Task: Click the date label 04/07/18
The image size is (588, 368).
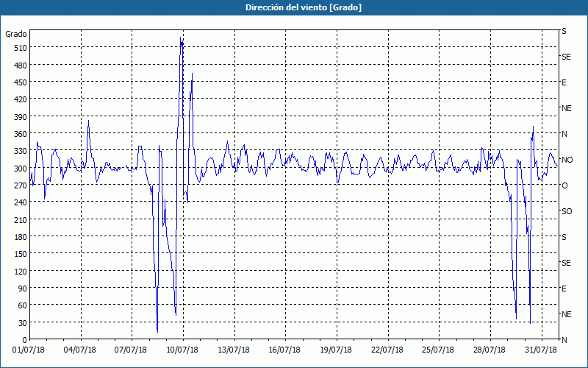Action: [x=79, y=350]
